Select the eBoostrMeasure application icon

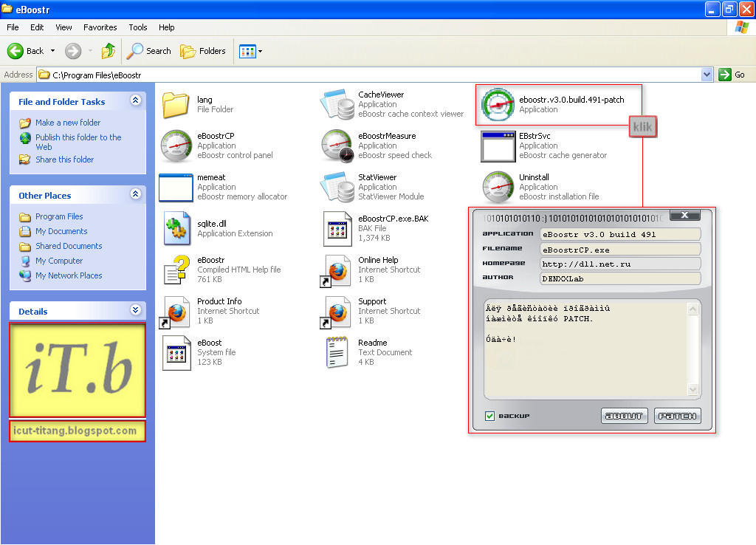337,145
